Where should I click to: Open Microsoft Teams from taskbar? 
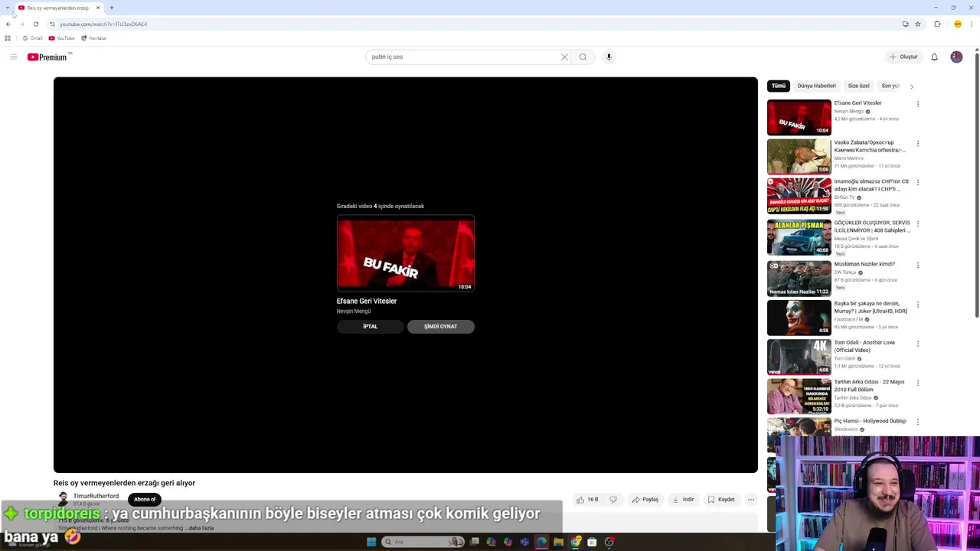(x=524, y=542)
